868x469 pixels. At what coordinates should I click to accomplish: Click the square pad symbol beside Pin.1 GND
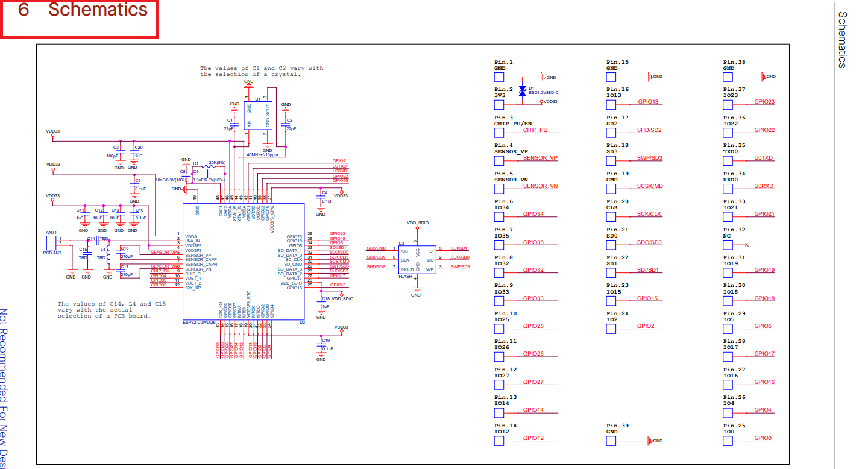click(x=498, y=77)
